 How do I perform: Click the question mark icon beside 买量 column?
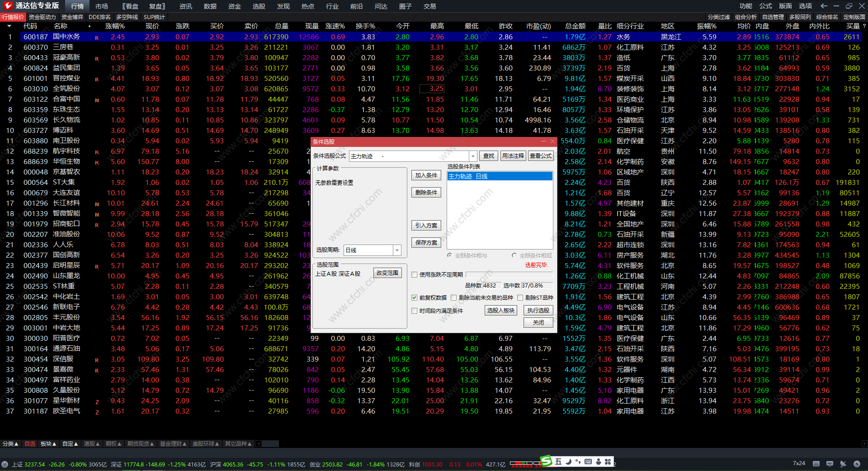(x=864, y=26)
